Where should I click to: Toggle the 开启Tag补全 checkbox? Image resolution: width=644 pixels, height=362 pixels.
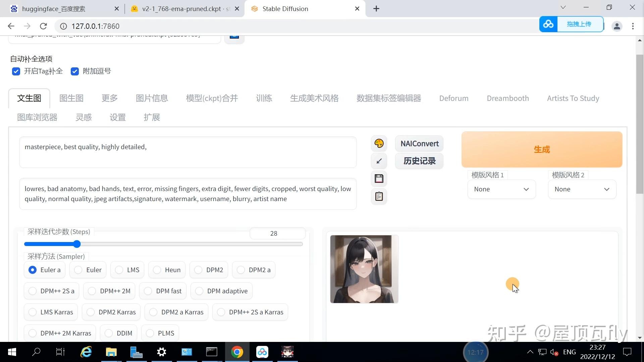[16, 71]
